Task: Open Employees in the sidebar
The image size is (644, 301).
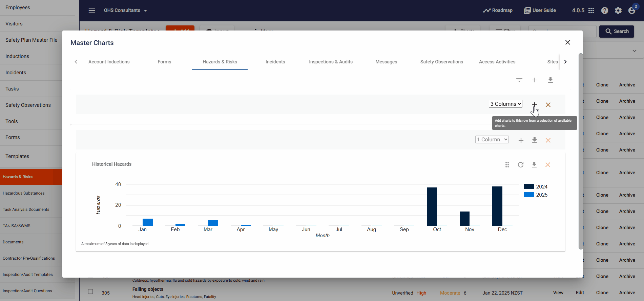Action: click(x=18, y=7)
